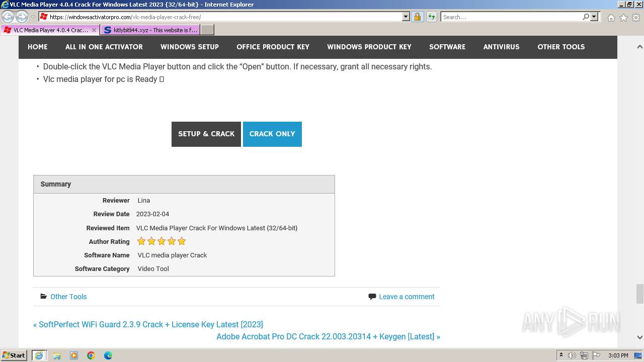Close the VLC Media Player tab
The image size is (644, 362).
(94, 30)
